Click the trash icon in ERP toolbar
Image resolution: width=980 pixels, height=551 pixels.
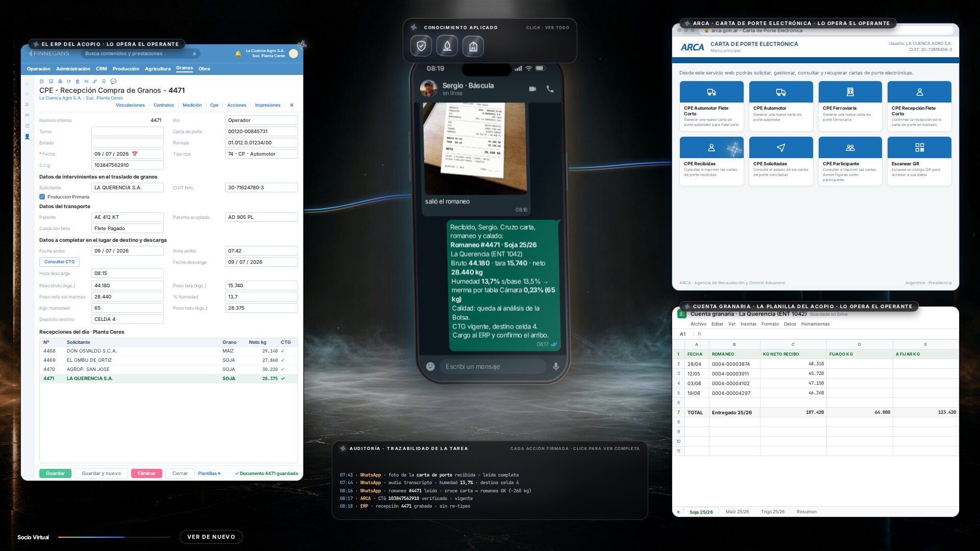click(77, 81)
